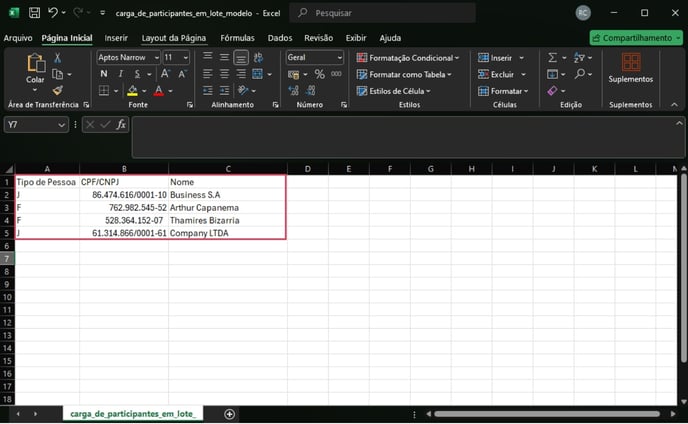Open the Geral number format dropdown
This screenshot has width=688, height=424.
340,57
